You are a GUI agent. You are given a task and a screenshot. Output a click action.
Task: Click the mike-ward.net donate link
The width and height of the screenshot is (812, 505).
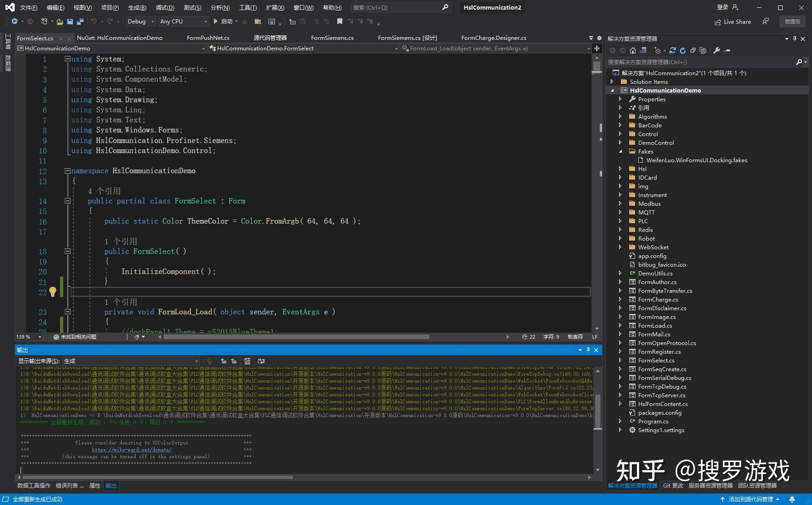pos(132,450)
